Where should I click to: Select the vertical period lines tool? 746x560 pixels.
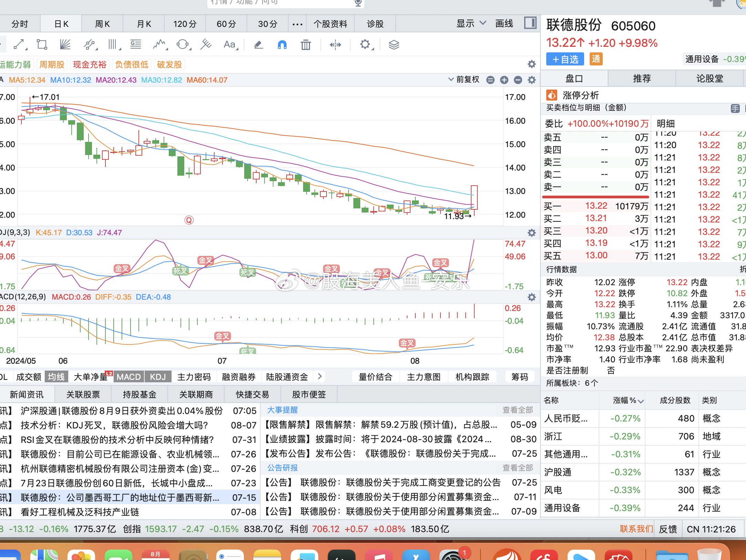pyautogui.click(x=114, y=44)
